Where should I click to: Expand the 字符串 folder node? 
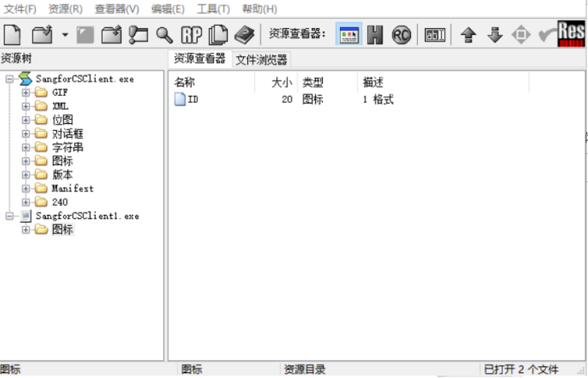[25, 147]
